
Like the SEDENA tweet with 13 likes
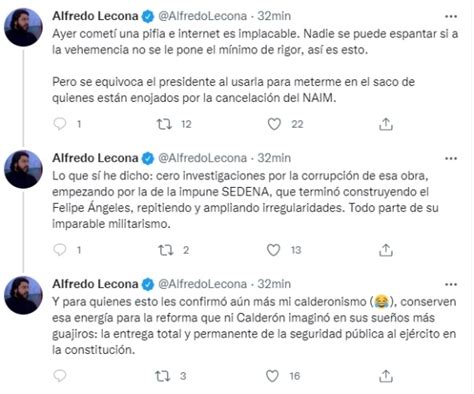(273, 250)
